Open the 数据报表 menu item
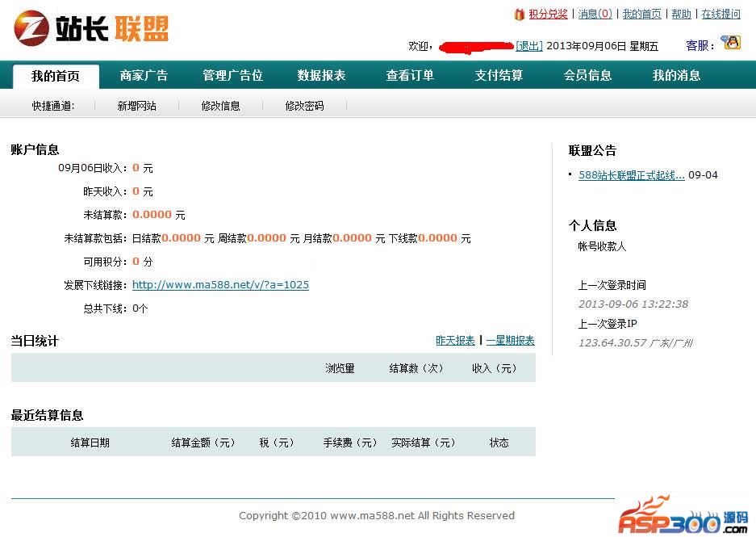 [321, 75]
